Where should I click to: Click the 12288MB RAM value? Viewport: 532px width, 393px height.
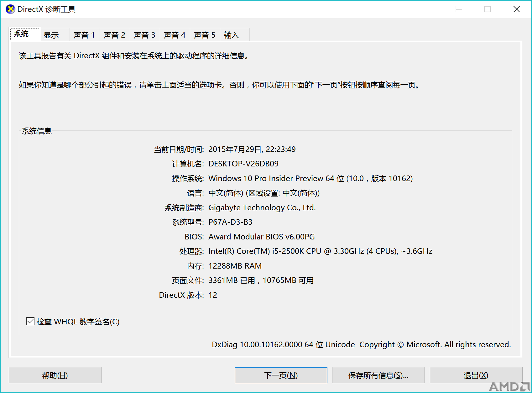pyautogui.click(x=235, y=266)
